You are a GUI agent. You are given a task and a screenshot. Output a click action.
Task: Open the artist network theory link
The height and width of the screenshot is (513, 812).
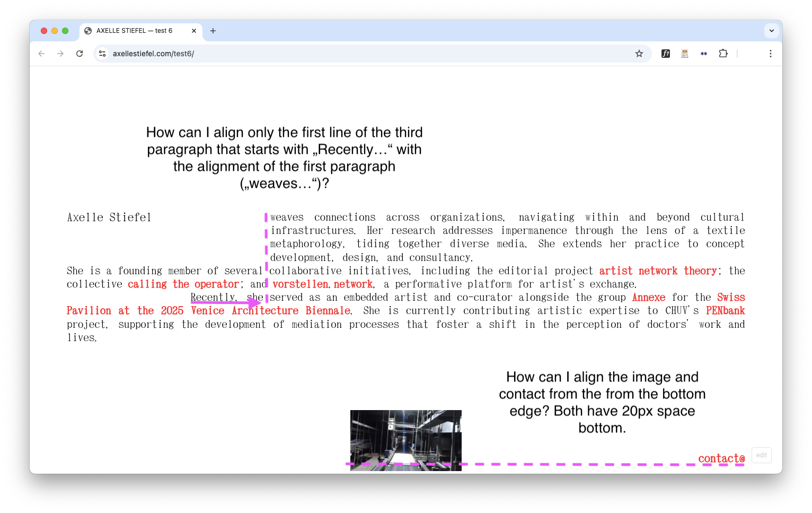[657, 271]
